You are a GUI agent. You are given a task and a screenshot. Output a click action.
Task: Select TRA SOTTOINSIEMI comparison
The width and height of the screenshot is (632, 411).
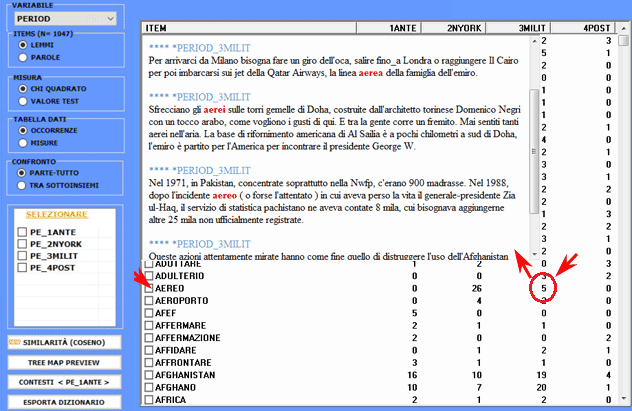(21, 185)
